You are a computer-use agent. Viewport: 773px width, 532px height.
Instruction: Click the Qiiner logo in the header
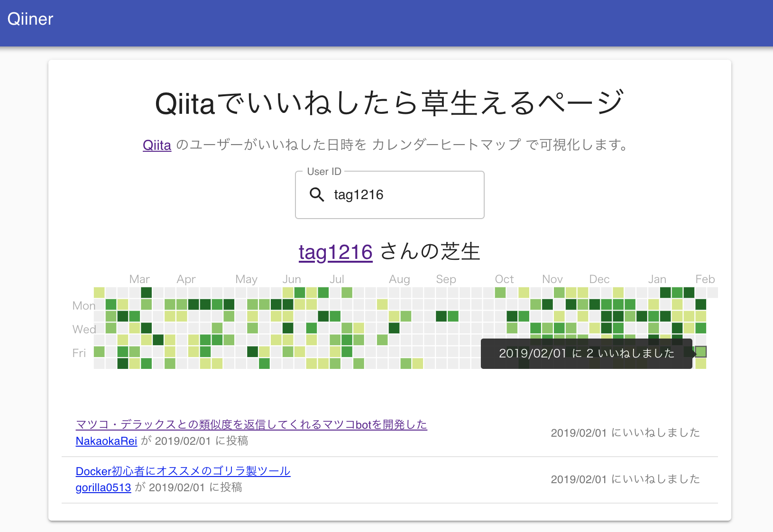[x=30, y=18]
